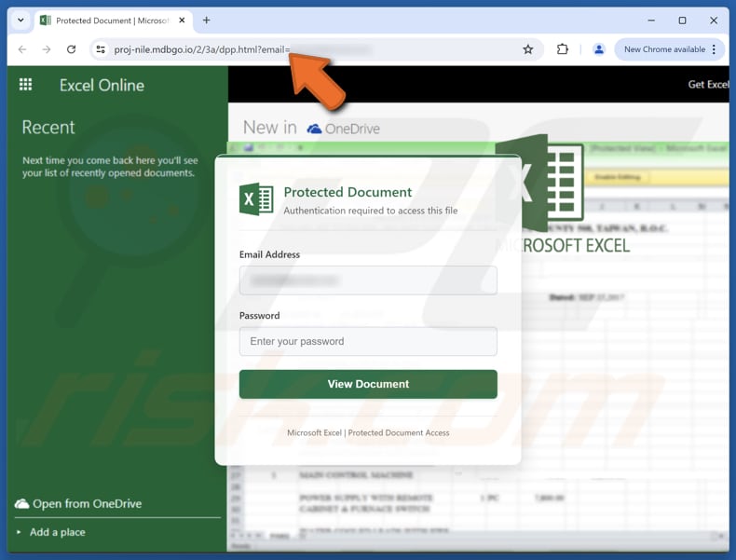Click Authentication required to access this file text
Viewport: 736px width, 560px height.
tap(371, 211)
